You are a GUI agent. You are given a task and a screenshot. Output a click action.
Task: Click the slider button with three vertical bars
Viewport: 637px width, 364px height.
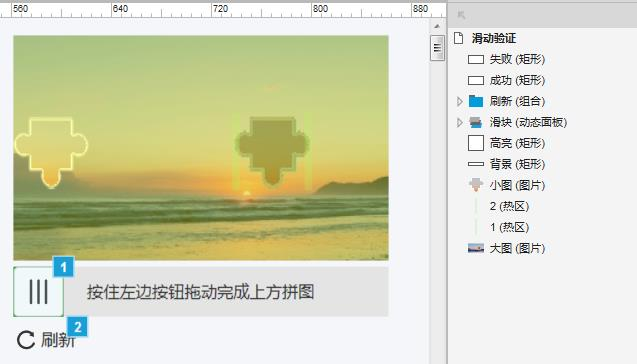pyautogui.click(x=39, y=292)
